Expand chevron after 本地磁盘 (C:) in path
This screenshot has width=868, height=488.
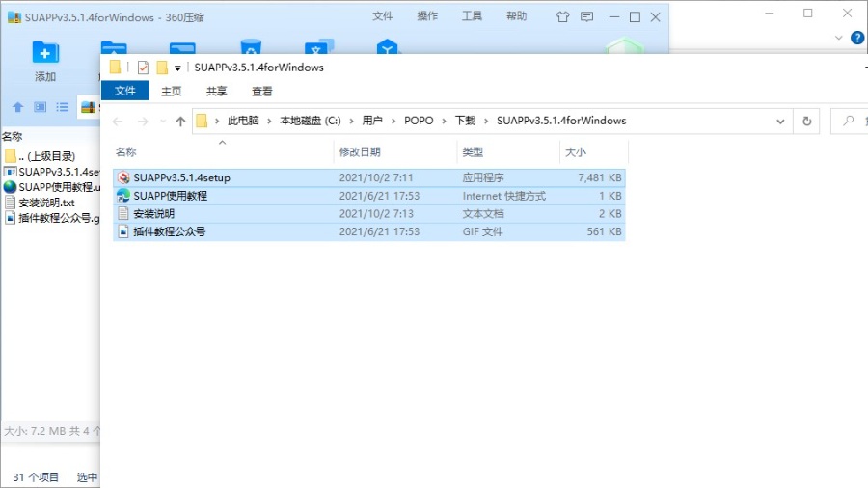351,121
